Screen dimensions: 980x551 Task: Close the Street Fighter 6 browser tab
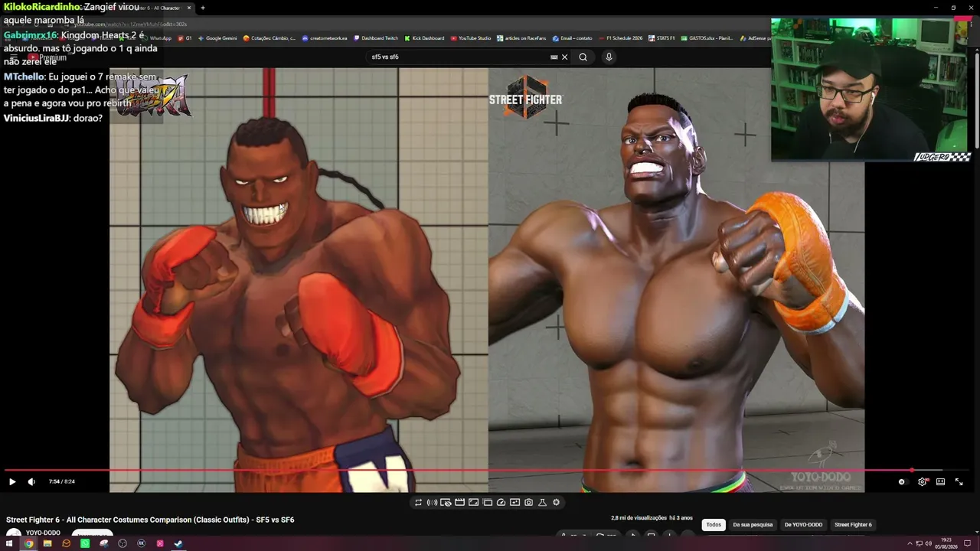(x=189, y=8)
